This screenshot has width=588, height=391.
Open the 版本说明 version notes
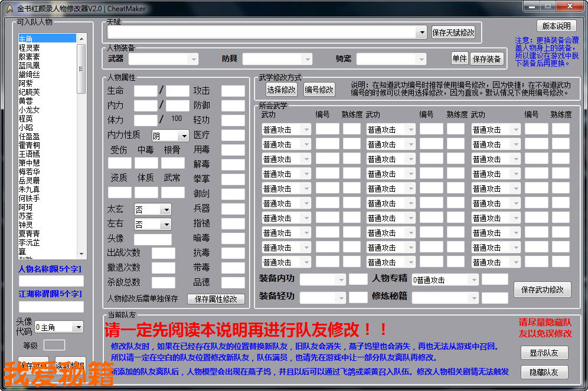tap(556, 26)
